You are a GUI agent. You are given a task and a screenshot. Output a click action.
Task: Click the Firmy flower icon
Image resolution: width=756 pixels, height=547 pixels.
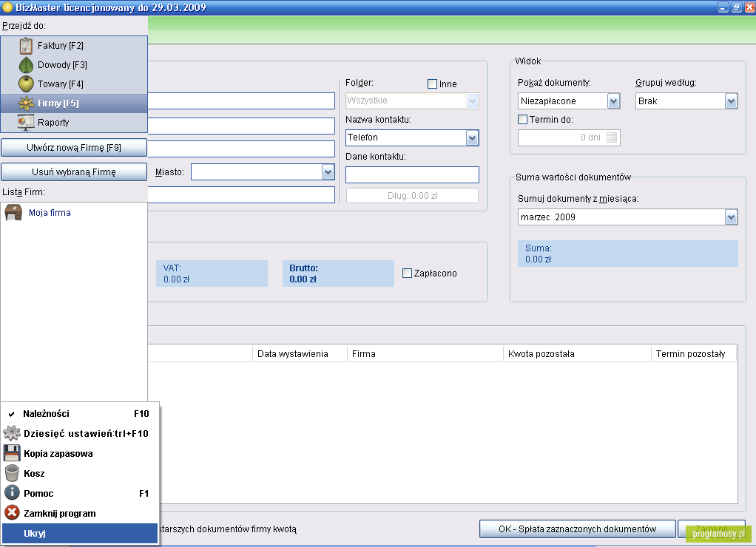[26, 103]
